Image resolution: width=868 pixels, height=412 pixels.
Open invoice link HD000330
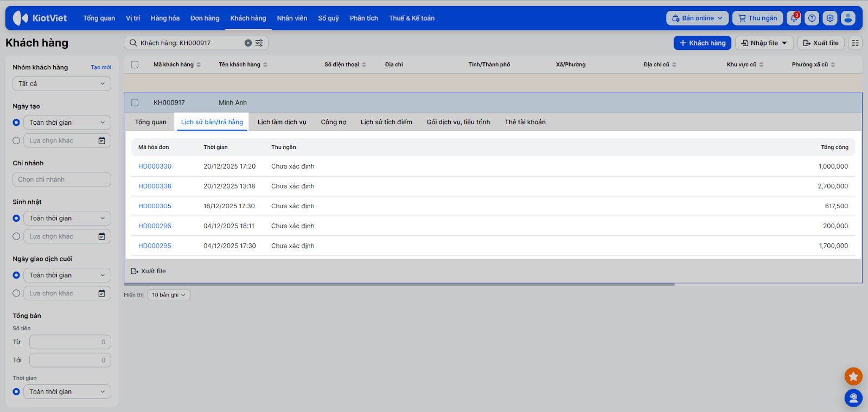coord(155,166)
